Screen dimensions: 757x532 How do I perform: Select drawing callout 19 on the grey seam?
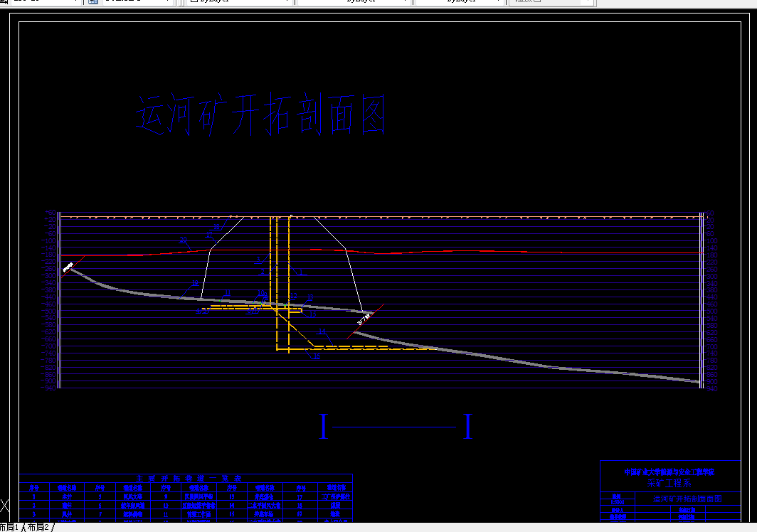point(195,283)
